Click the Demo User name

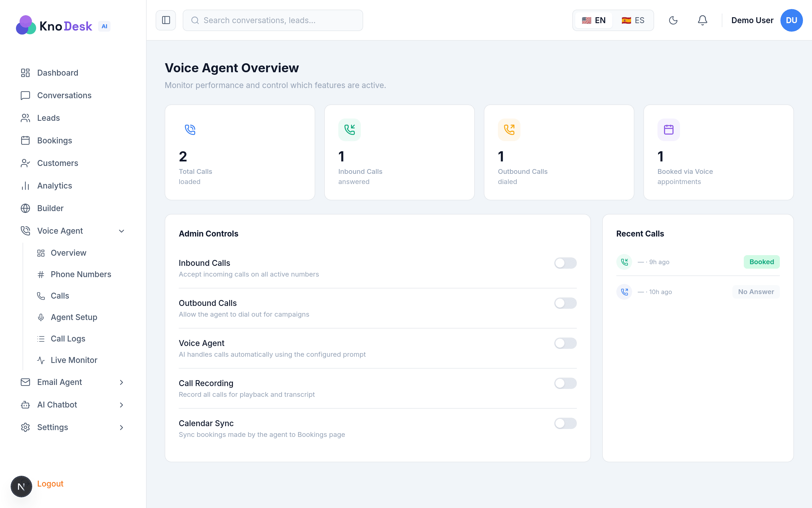752,20
